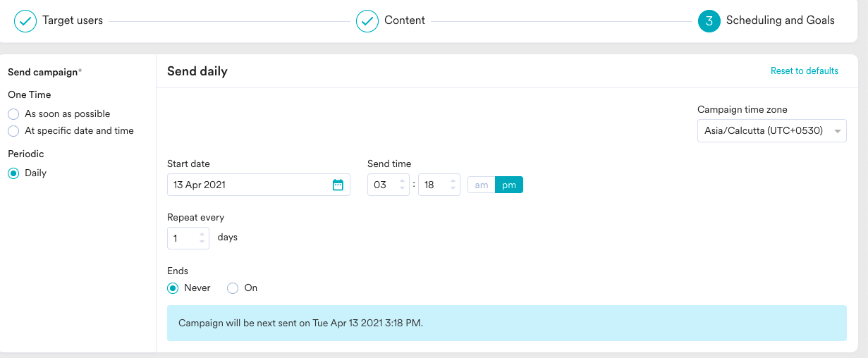Viewport: 868px width, 358px height.
Task: Open the Start date calendar icon
Action: [338, 185]
